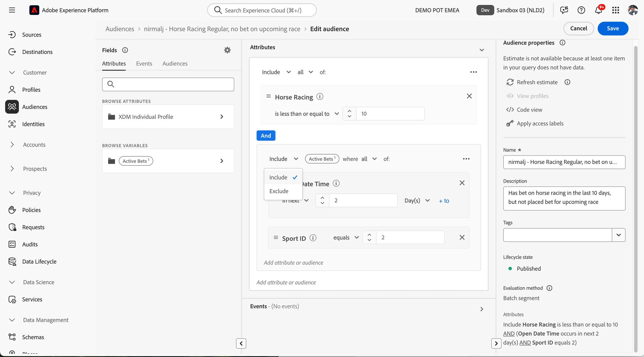Viewport: 644px width, 357px height.
Task: Save the audience
Action: click(x=613, y=29)
